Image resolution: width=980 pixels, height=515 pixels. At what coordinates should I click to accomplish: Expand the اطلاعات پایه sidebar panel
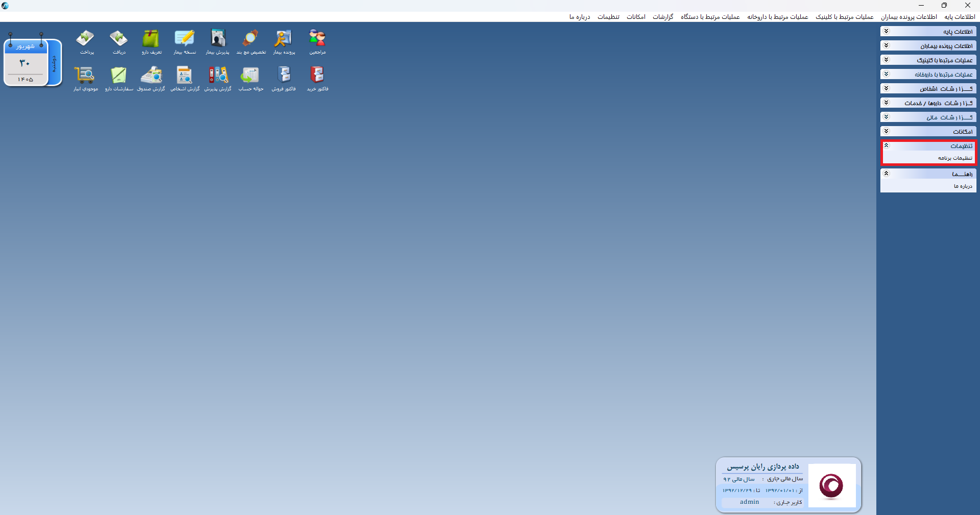coord(928,31)
